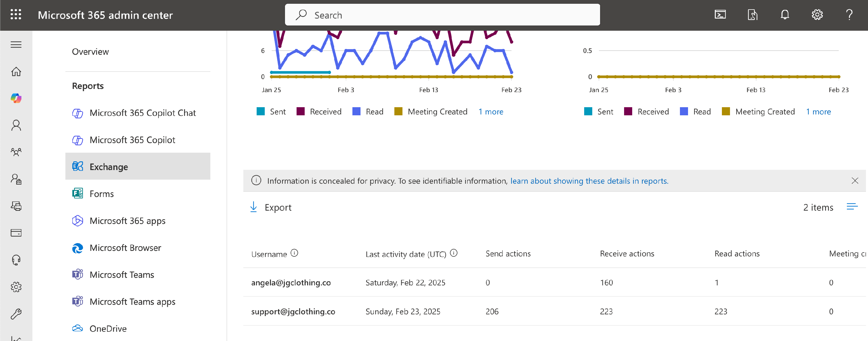Screen dimensions: 868x341
Task: Expand '1 more' in left chart legend
Action: click(x=491, y=112)
